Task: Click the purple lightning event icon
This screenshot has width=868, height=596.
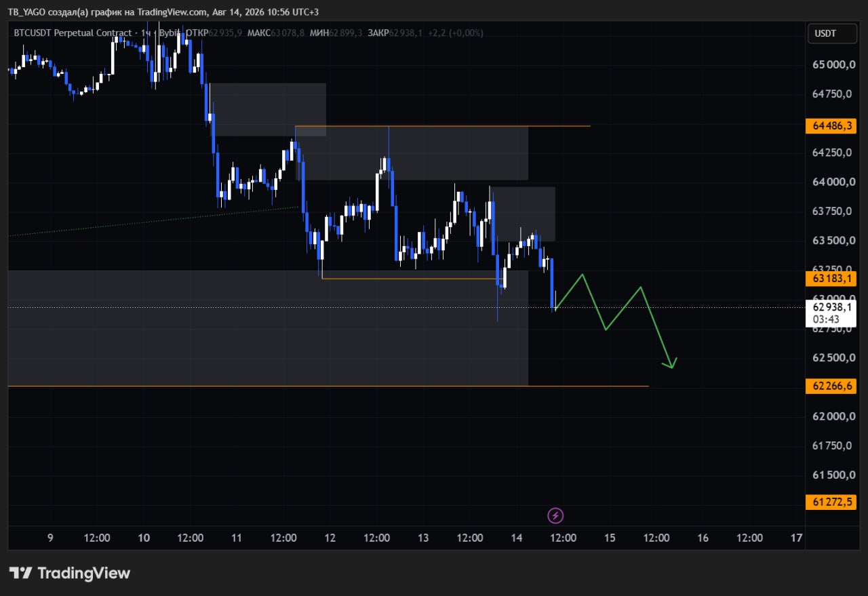Action: (x=555, y=516)
